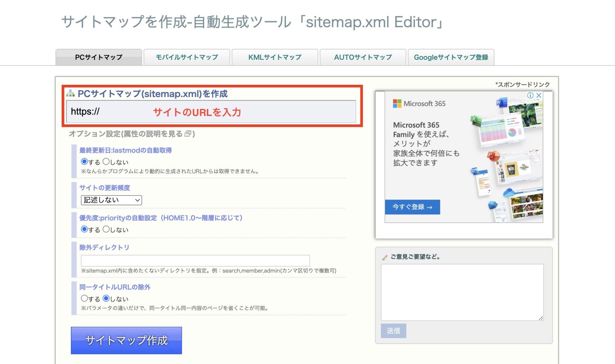Click the サイトマップ作成 button

click(126, 340)
